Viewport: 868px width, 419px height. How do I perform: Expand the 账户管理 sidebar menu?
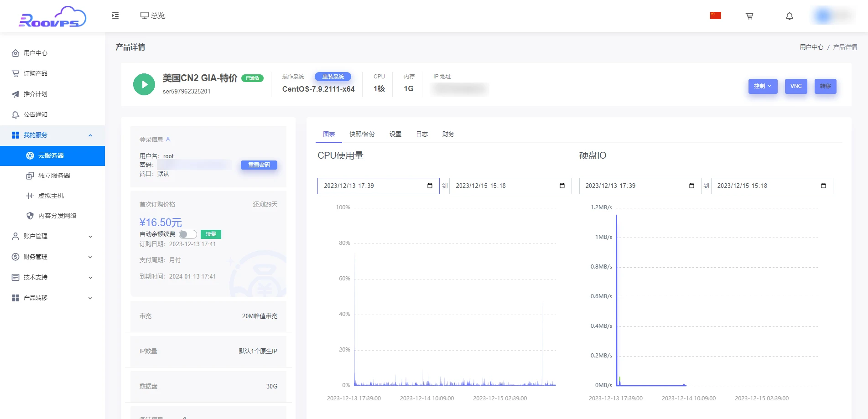[52, 236]
